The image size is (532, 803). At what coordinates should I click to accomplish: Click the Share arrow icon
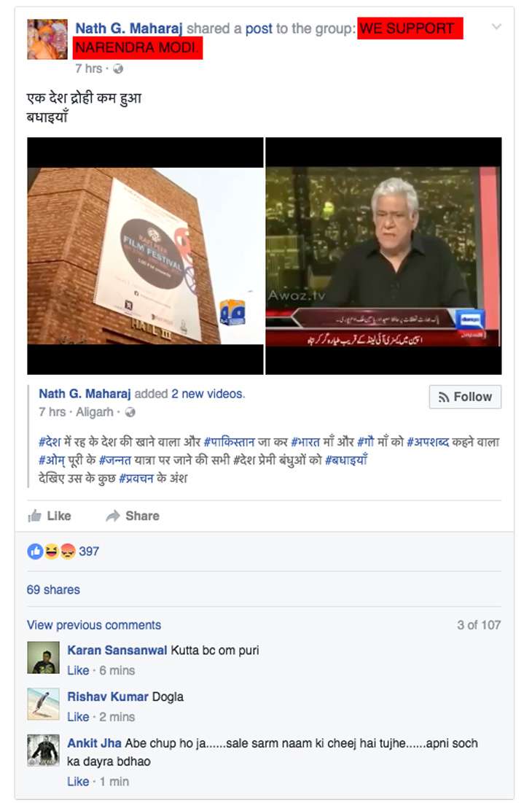point(113,516)
